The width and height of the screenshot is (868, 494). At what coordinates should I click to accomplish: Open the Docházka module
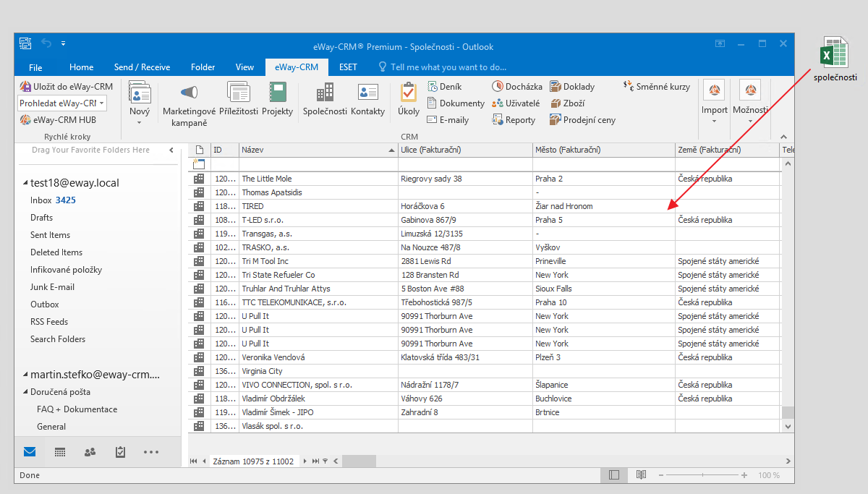point(517,87)
